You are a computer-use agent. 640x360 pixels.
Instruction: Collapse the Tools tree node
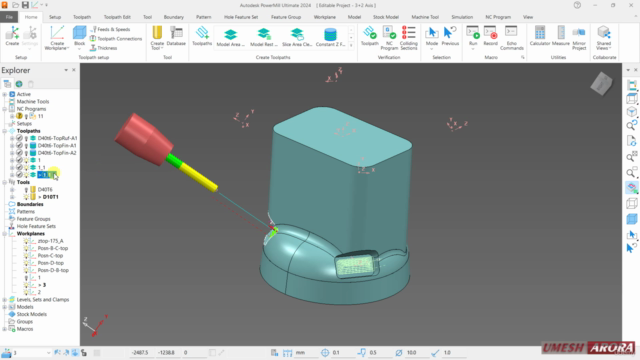[x=4, y=182]
